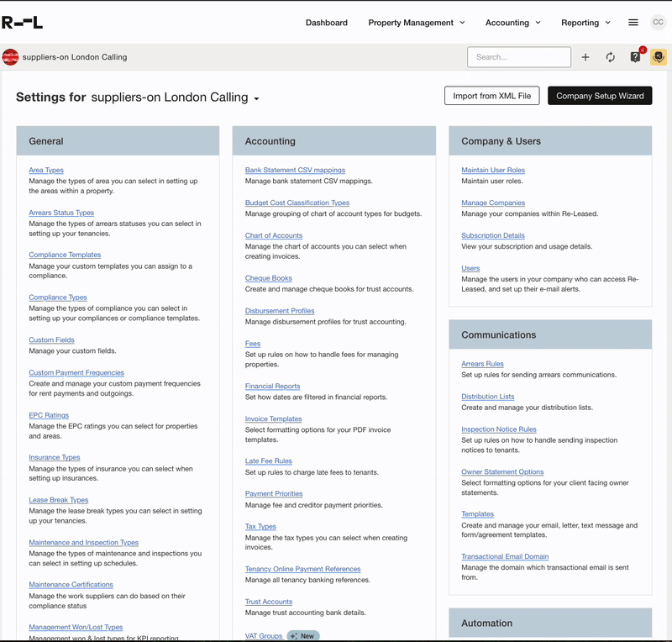Open the EPC Ratings link
Screen dimensions: 672x642
[49, 415]
